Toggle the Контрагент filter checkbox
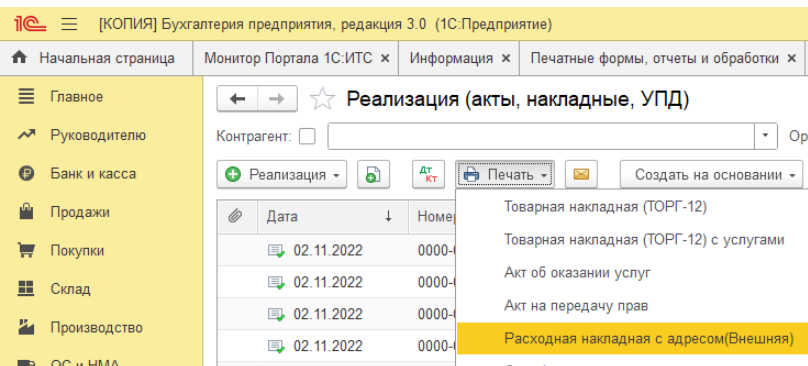Image resolution: width=808 pixels, height=366 pixels. tap(308, 136)
